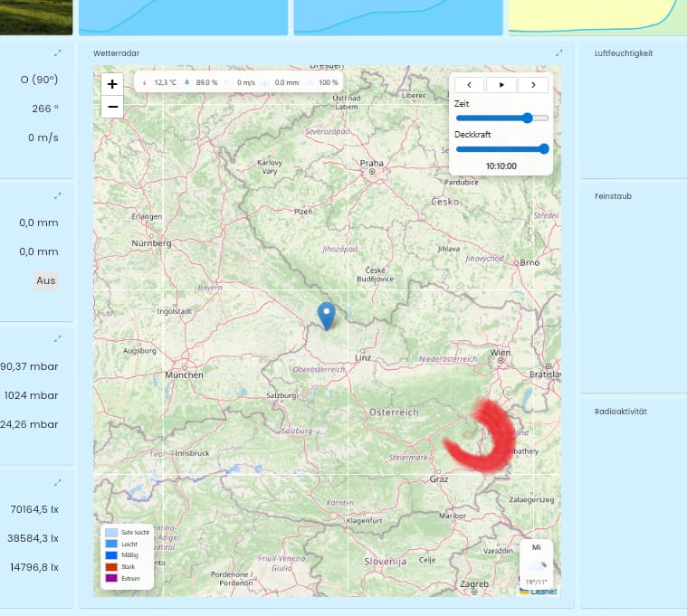Expand the Wetterradar panel to fullscreen
Image resolution: width=687 pixels, height=616 pixels.
559,53
